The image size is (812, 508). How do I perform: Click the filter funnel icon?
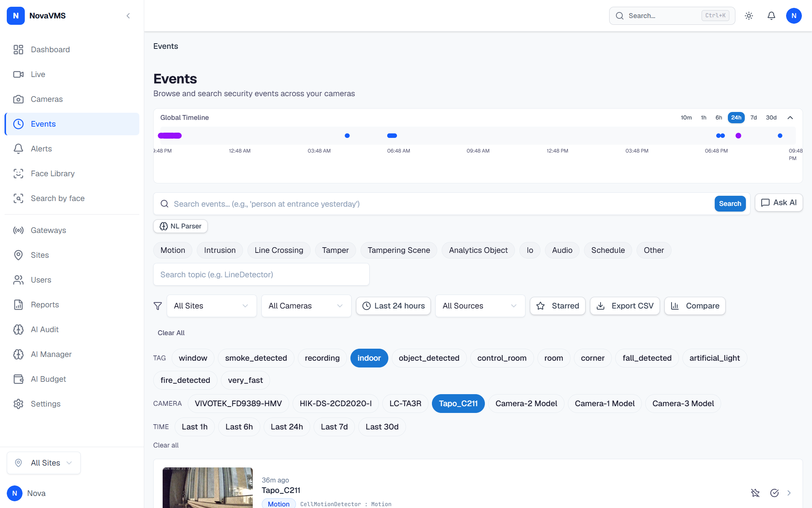tap(158, 306)
